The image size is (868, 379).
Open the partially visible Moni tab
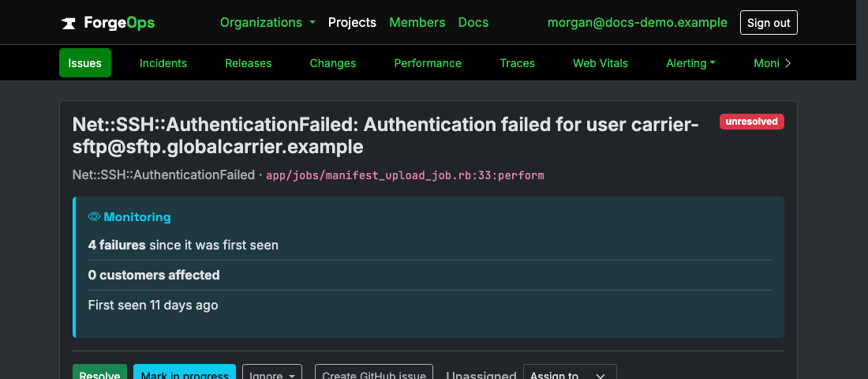click(766, 63)
